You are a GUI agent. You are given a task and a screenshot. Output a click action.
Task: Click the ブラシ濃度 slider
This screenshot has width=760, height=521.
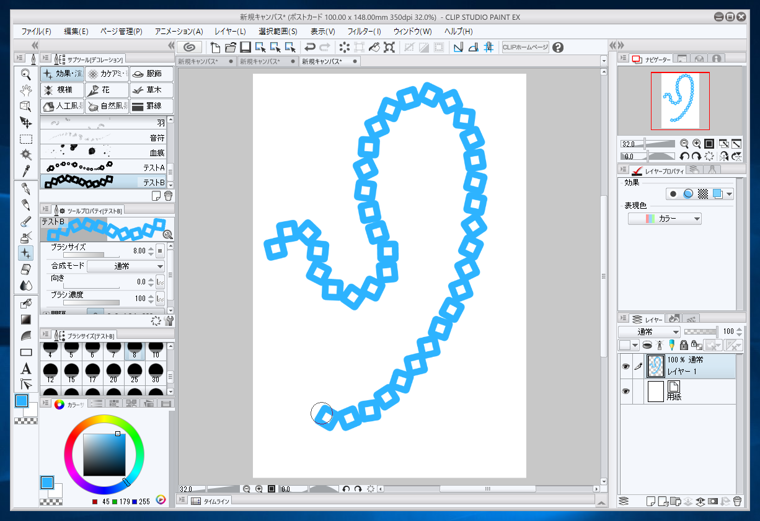pos(91,302)
